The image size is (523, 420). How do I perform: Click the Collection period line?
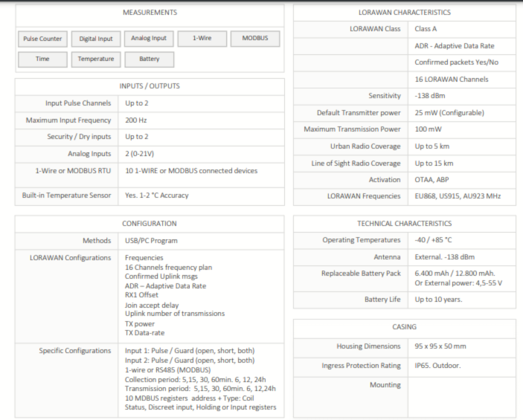[196, 380]
